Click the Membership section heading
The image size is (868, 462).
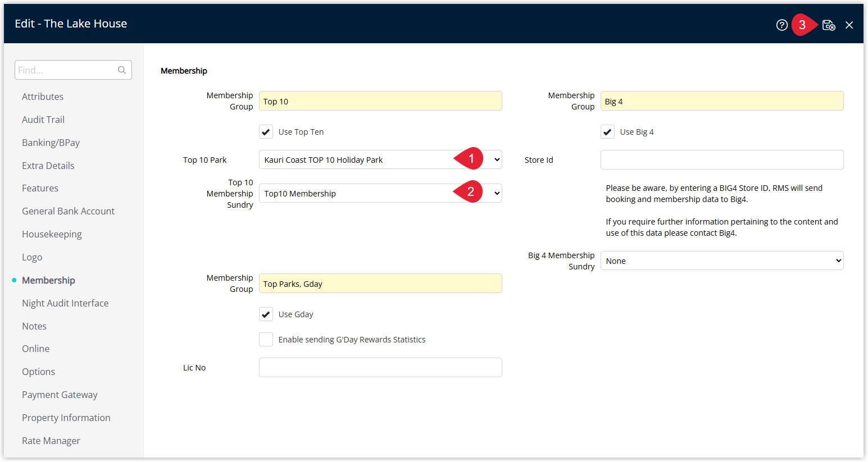tap(184, 71)
